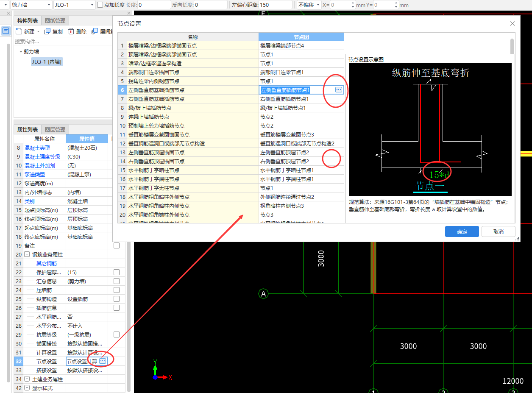Click the Y coordinate stepper arrows
Screen dimensions: 532x393
click(396, 5)
